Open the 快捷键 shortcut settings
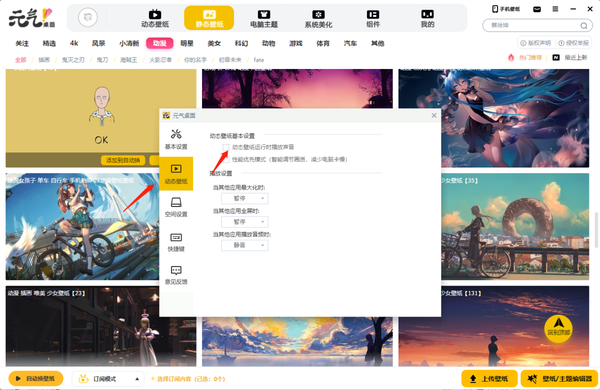Screen dimensions: 600x390 [176, 242]
